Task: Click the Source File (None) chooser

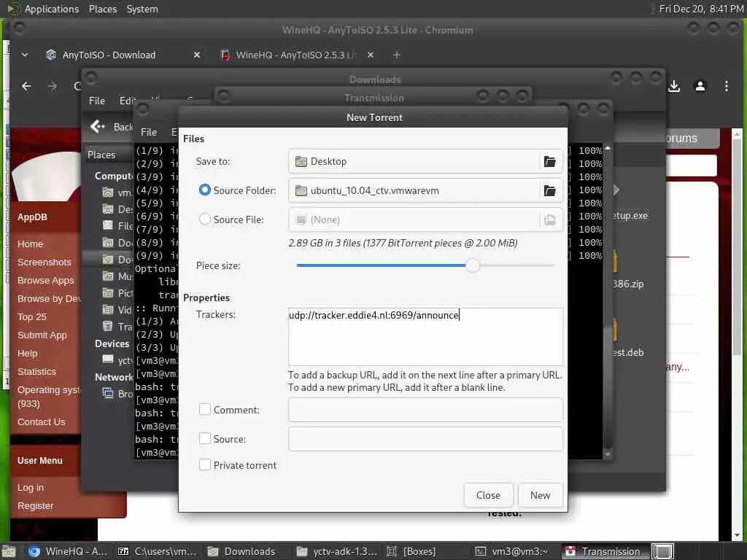Action: [x=425, y=219]
